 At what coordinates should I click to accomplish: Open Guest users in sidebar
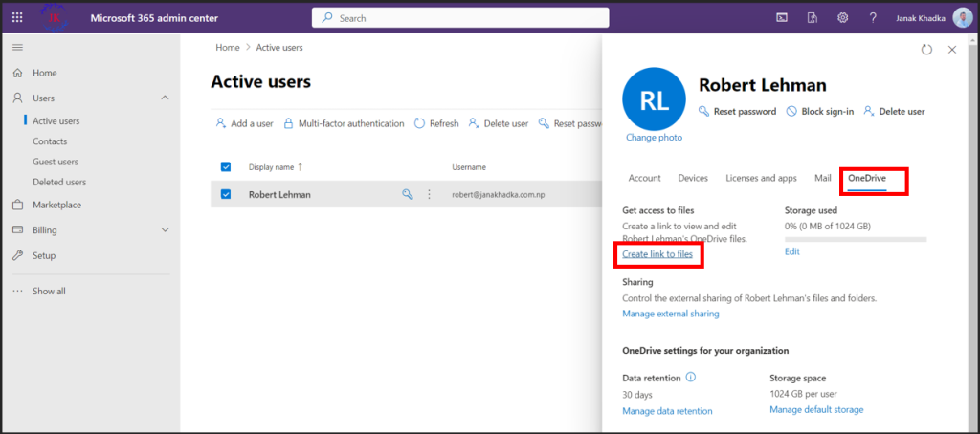coord(56,162)
